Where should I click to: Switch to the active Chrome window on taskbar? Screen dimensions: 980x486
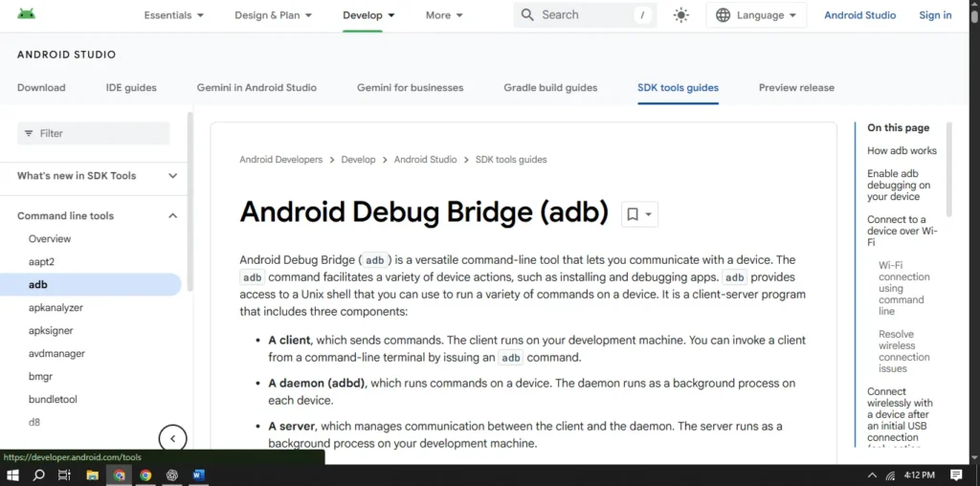[119, 475]
